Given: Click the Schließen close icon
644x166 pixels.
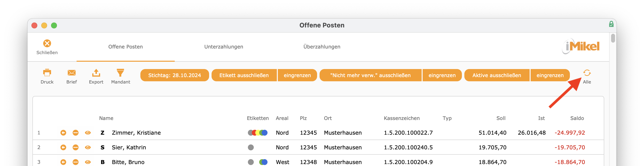Looking at the screenshot, I should (x=47, y=43).
